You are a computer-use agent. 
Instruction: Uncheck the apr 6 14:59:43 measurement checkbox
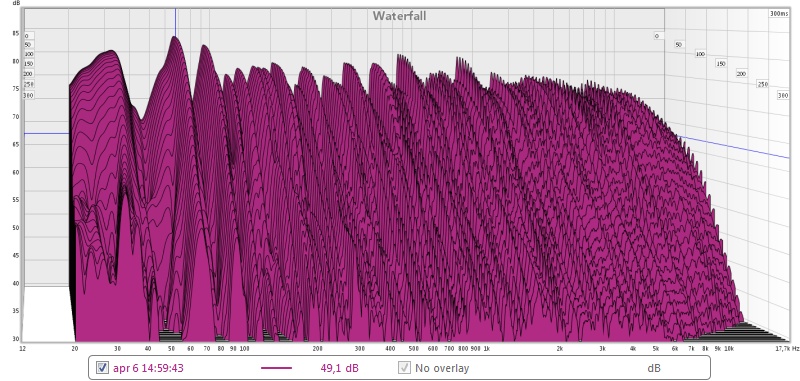(102, 368)
